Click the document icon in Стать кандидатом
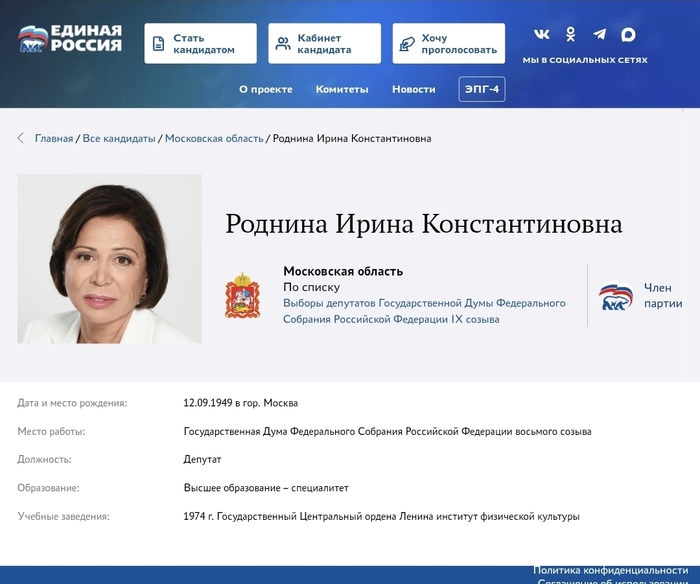This screenshot has width=700, height=584. pos(158,44)
